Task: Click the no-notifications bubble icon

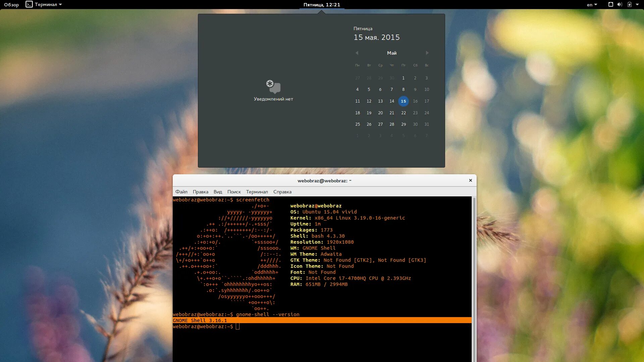Action: point(273,87)
